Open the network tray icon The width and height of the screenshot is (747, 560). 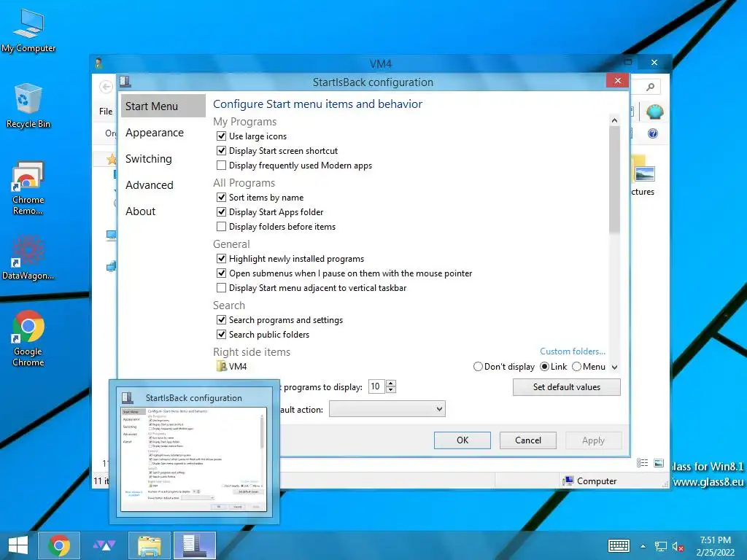coord(660,546)
